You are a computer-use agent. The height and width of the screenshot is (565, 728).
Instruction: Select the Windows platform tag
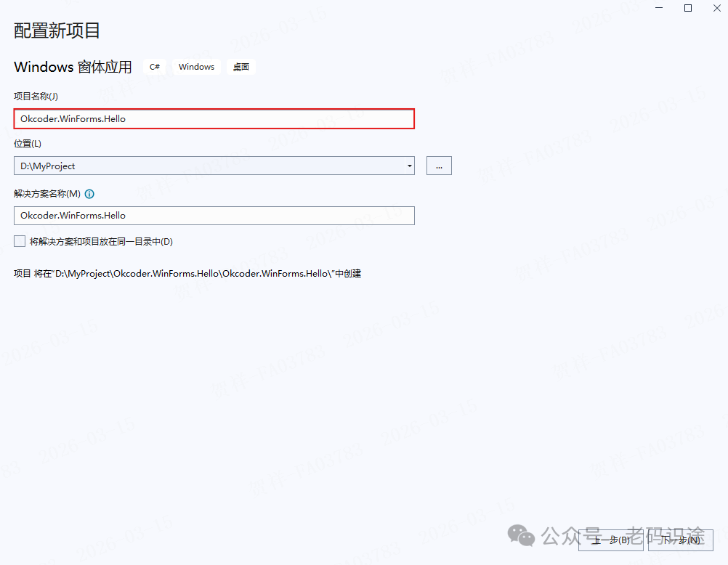[196, 67]
